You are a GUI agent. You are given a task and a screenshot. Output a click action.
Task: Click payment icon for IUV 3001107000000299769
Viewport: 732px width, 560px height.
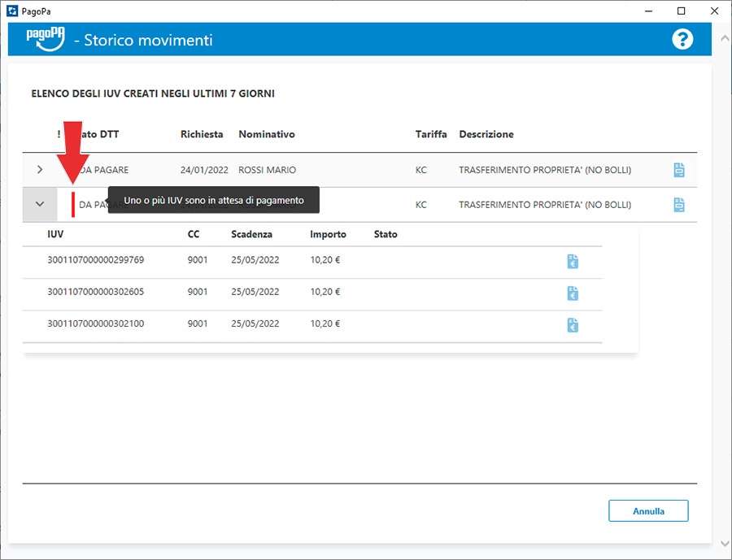(573, 261)
